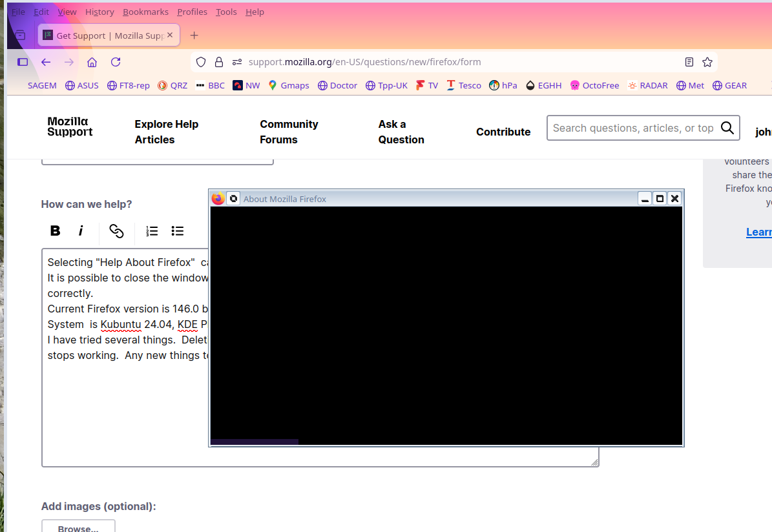Open the FT8-rep bookmark

[x=129, y=86]
